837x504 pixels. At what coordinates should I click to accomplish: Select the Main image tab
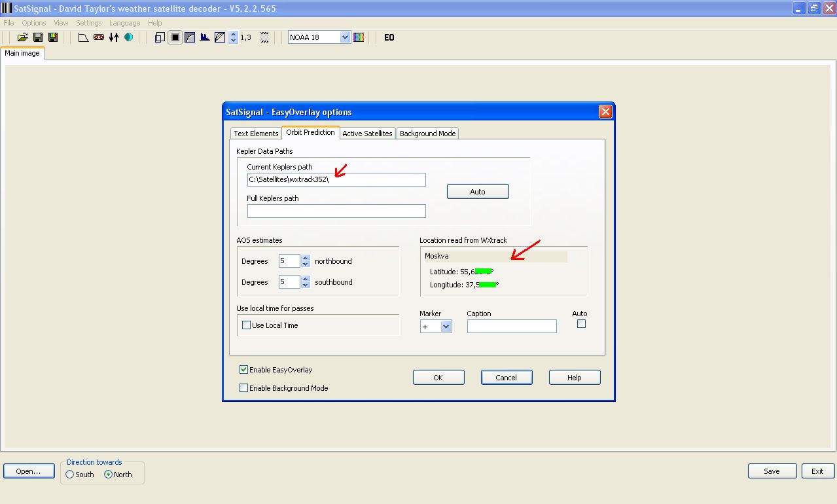click(x=22, y=54)
